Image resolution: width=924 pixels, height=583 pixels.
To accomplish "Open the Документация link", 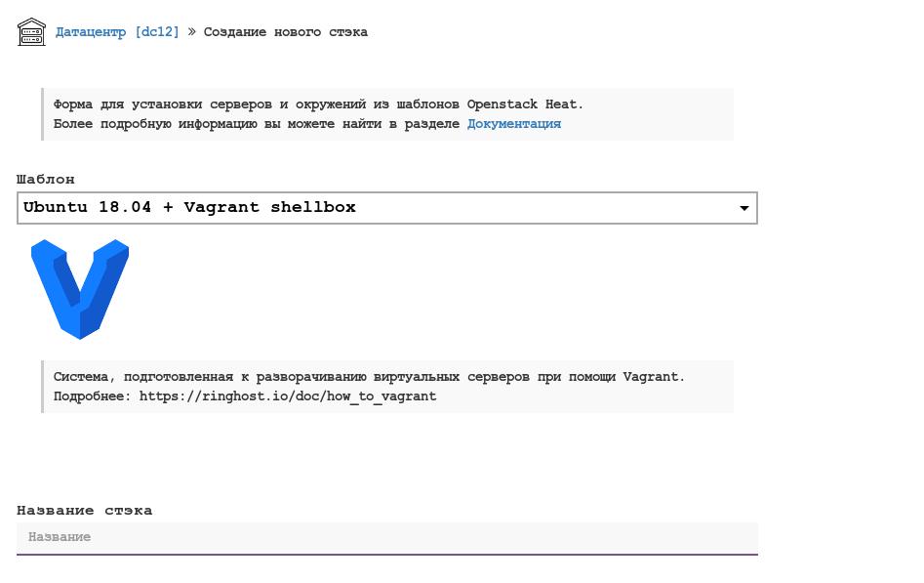I will click(513, 124).
